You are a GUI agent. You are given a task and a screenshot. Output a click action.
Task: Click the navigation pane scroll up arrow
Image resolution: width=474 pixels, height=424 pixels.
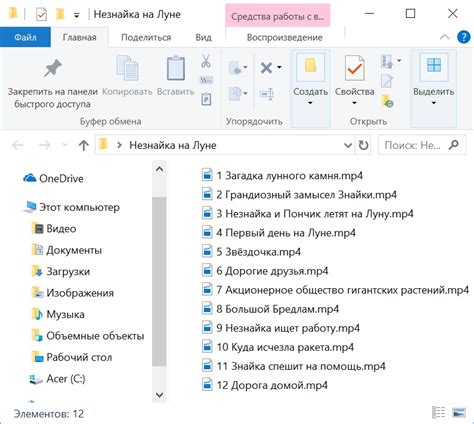click(159, 169)
